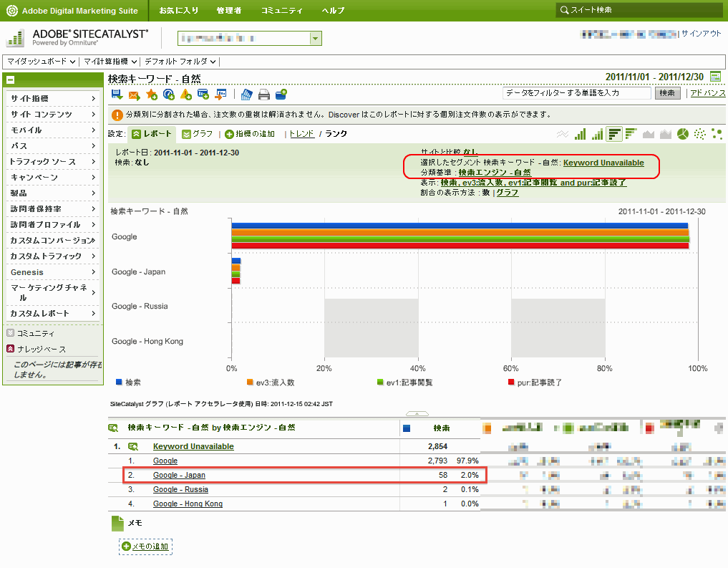Open the お気に入り top menu

coord(179,10)
